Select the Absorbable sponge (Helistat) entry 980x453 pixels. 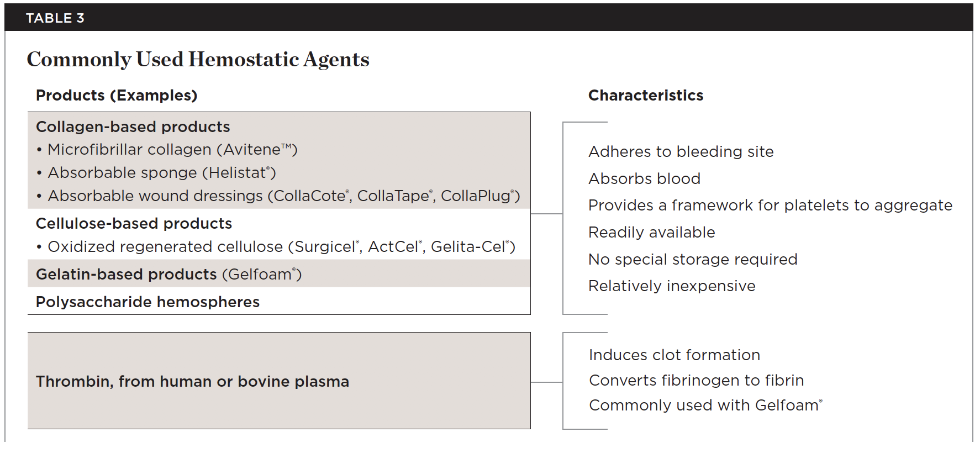pyautogui.click(x=161, y=173)
